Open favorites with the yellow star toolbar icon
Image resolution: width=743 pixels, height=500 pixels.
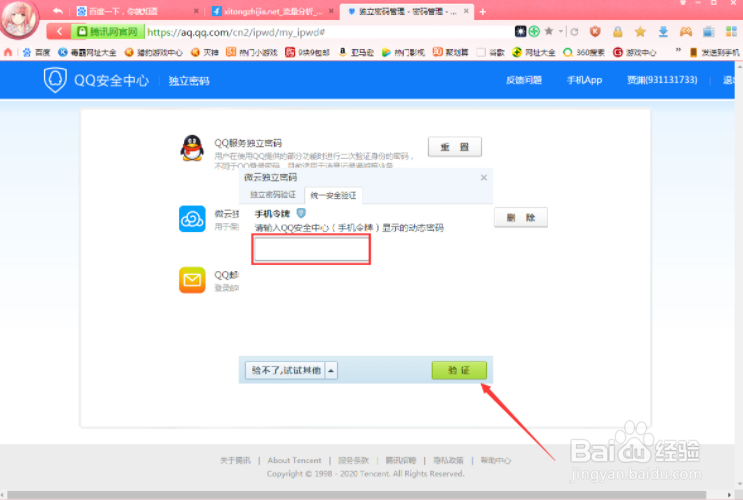click(640, 32)
